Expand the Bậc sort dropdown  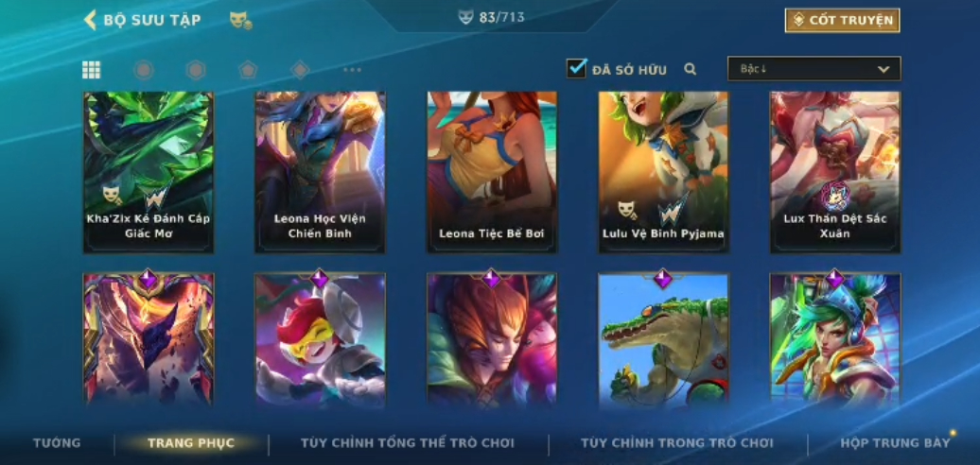(x=814, y=69)
